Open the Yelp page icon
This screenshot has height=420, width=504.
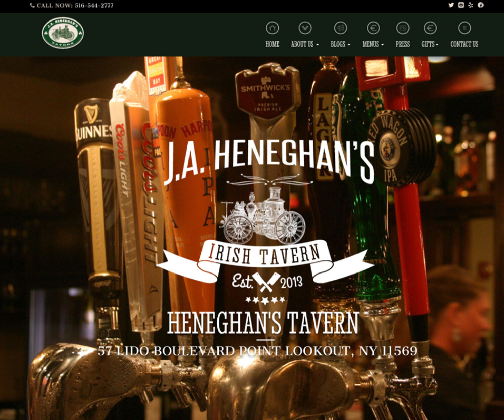(471, 5)
